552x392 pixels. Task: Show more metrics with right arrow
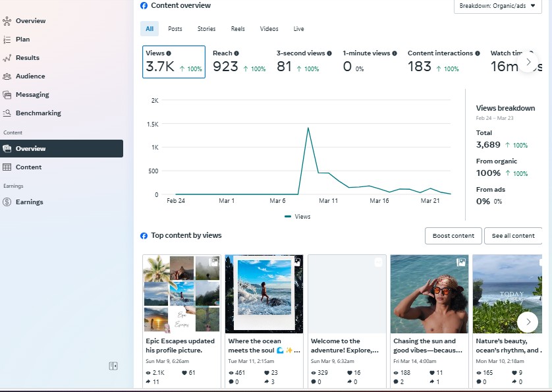(x=528, y=62)
